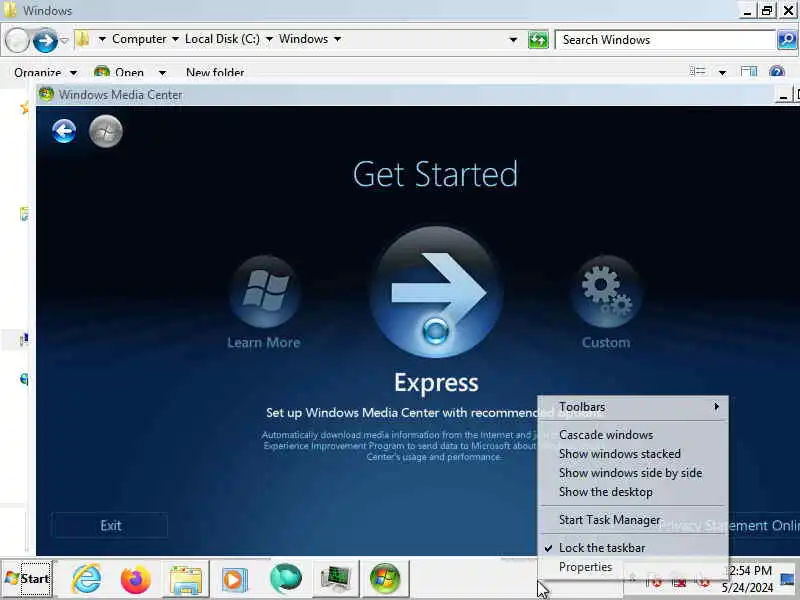800x600 pixels.
Task: Click the Search Windows magnifier button
Action: pyautogui.click(x=787, y=40)
